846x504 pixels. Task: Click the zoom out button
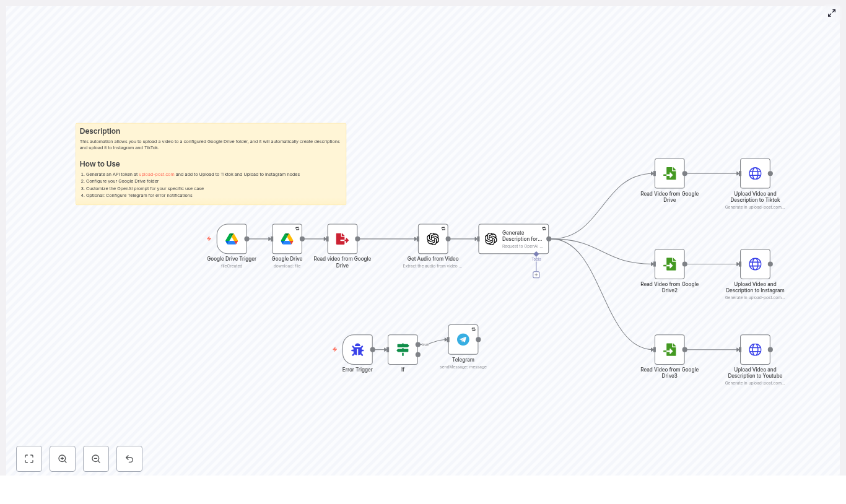point(96,459)
